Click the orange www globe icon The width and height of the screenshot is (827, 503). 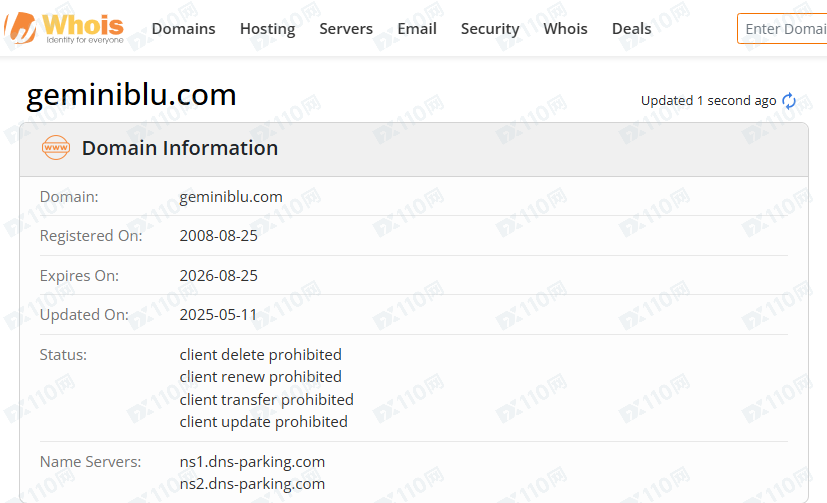click(55, 148)
